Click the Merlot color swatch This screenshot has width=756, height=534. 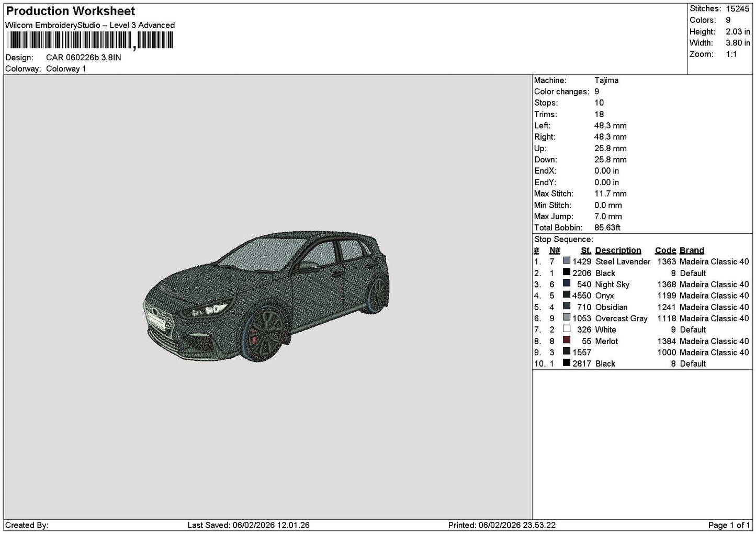point(566,340)
